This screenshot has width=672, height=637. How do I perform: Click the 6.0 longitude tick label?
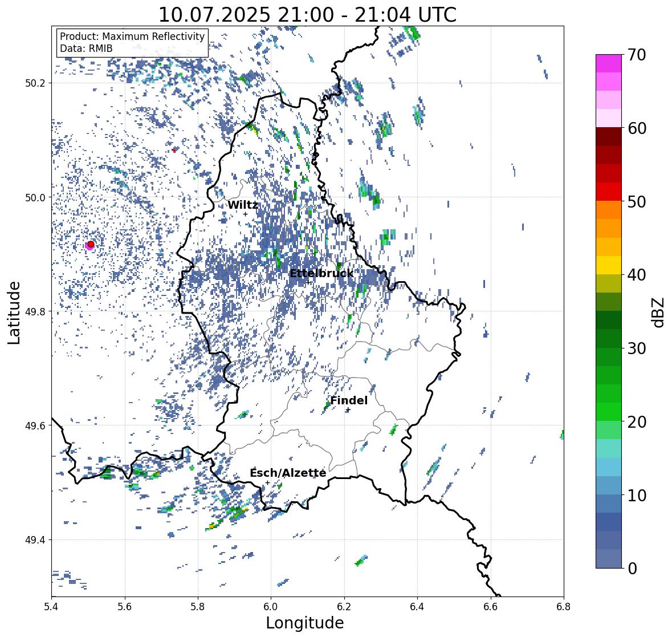pyautogui.click(x=271, y=607)
